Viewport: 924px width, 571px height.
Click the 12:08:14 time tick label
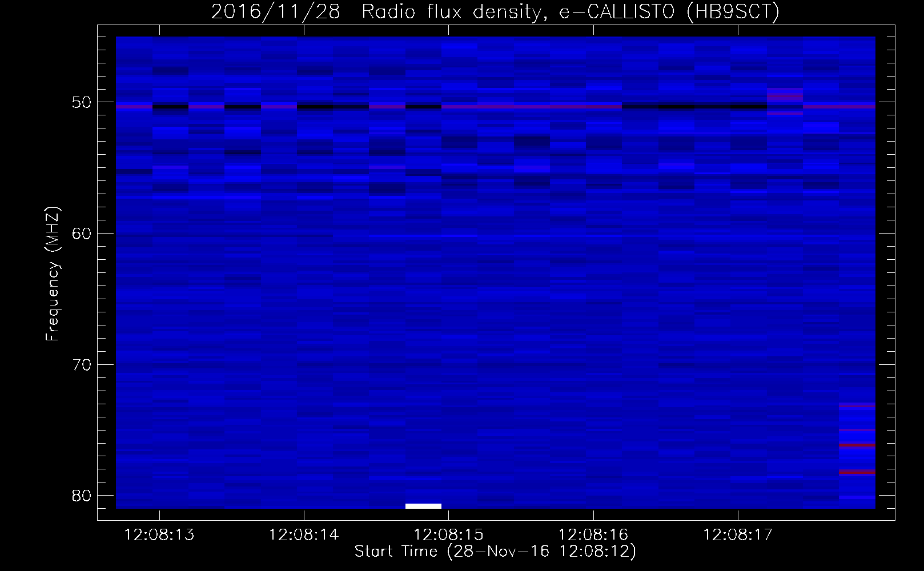[x=304, y=535]
